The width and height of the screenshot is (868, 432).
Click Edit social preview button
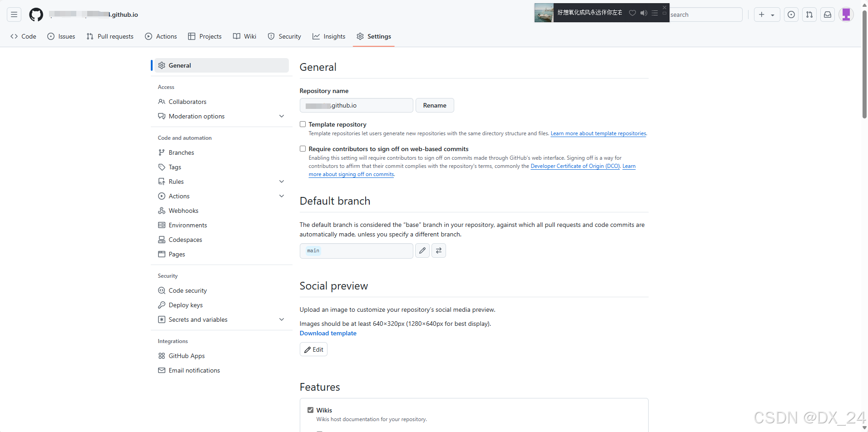point(313,349)
